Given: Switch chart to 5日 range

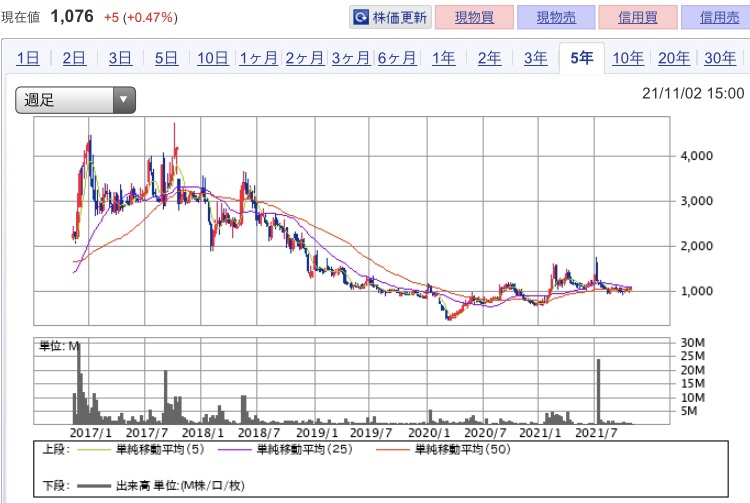Looking at the screenshot, I should point(166,58).
